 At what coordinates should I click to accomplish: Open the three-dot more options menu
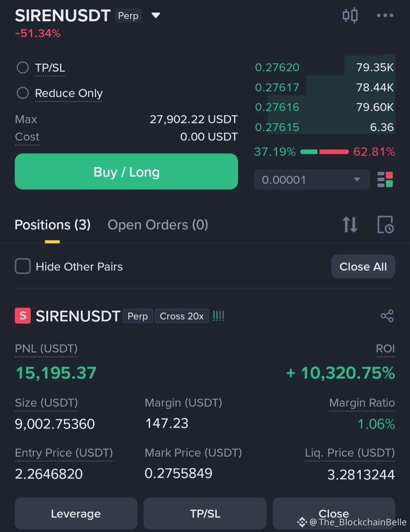pyautogui.click(x=385, y=16)
